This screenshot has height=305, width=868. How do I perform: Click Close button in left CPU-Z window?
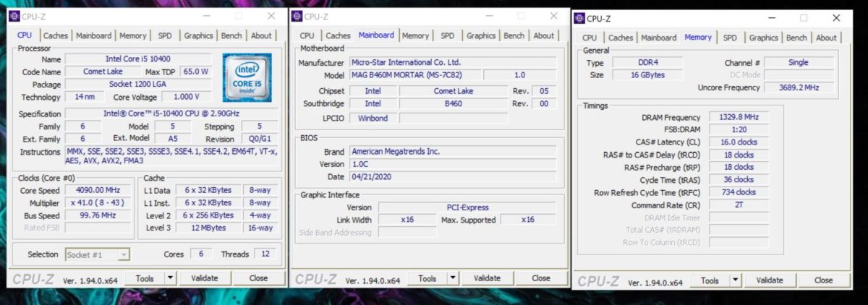[258, 278]
